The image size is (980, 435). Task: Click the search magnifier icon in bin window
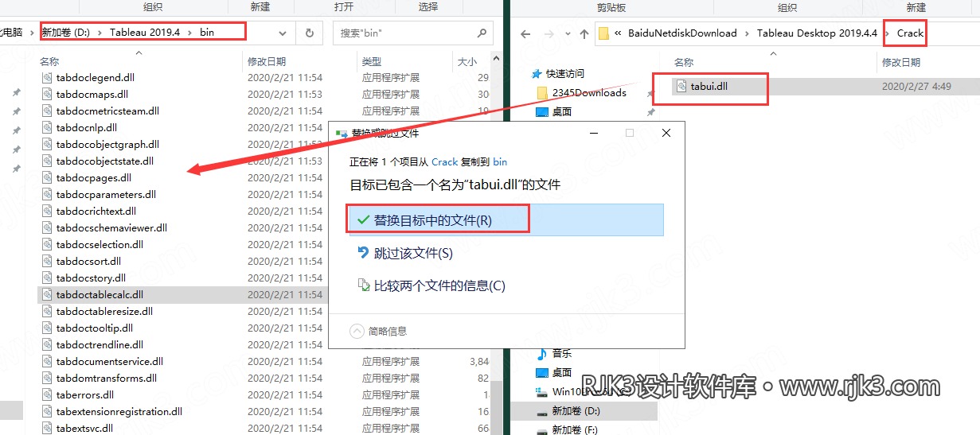point(482,33)
